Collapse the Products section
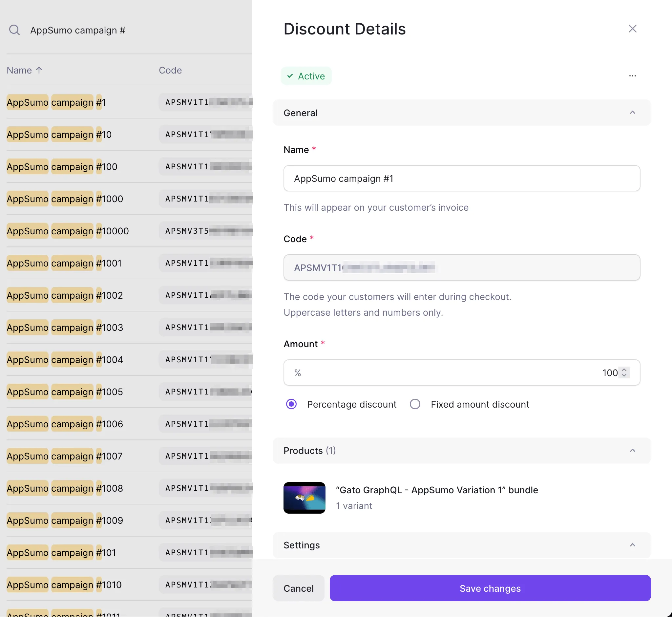The height and width of the screenshot is (617, 672). (462, 450)
